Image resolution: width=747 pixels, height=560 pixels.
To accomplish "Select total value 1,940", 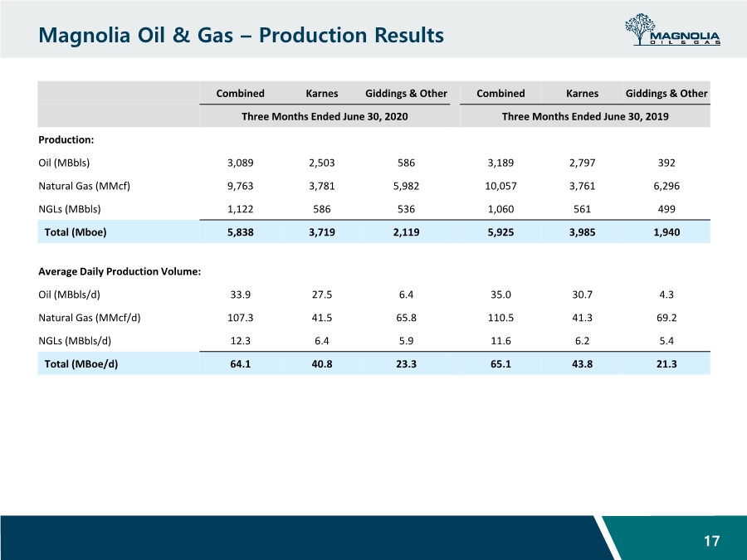I will (x=666, y=232).
